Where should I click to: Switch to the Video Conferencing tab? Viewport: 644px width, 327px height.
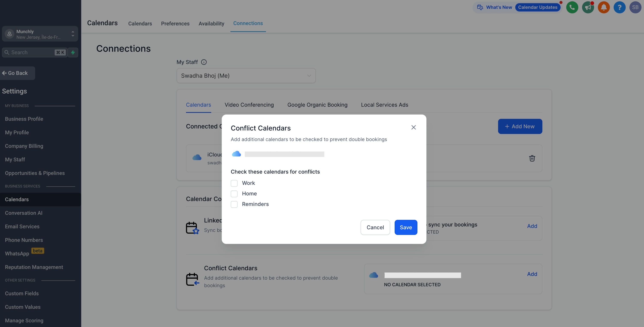249,105
